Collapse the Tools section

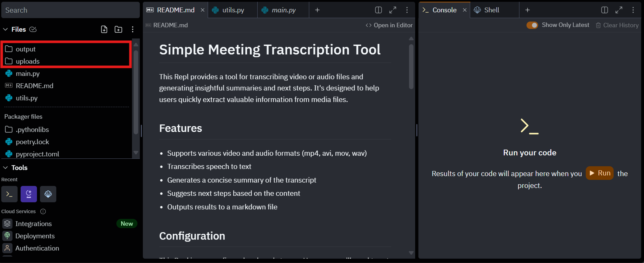click(5, 168)
